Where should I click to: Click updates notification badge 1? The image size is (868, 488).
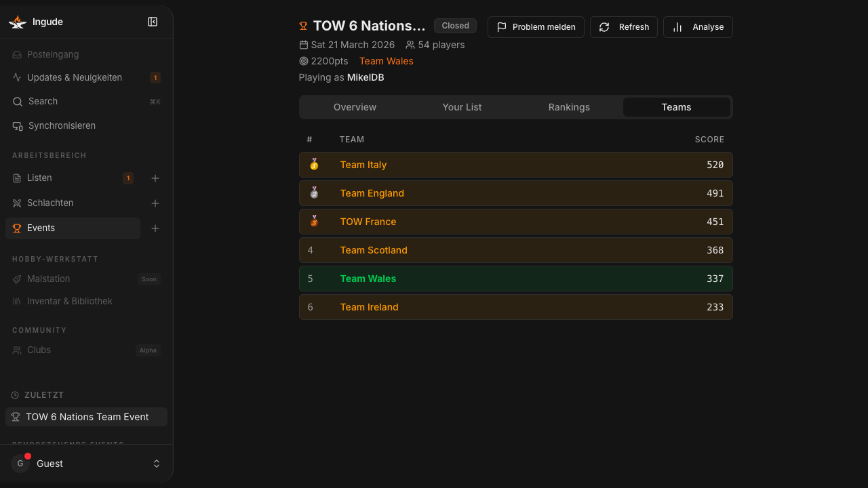point(155,78)
